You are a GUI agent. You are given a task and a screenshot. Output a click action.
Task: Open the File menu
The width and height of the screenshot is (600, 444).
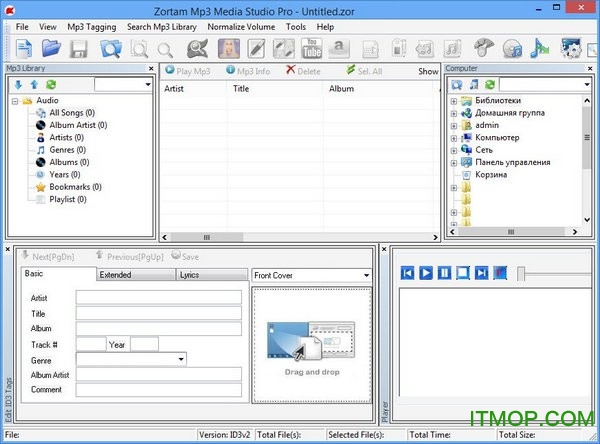[x=22, y=27]
